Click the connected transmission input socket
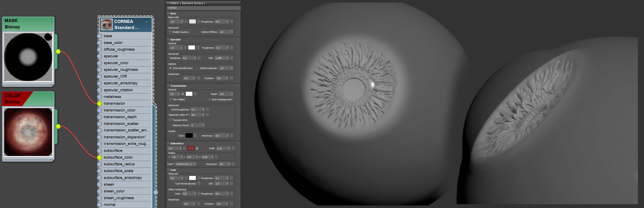The width and height of the screenshot is (644, 208). (99, 104)
